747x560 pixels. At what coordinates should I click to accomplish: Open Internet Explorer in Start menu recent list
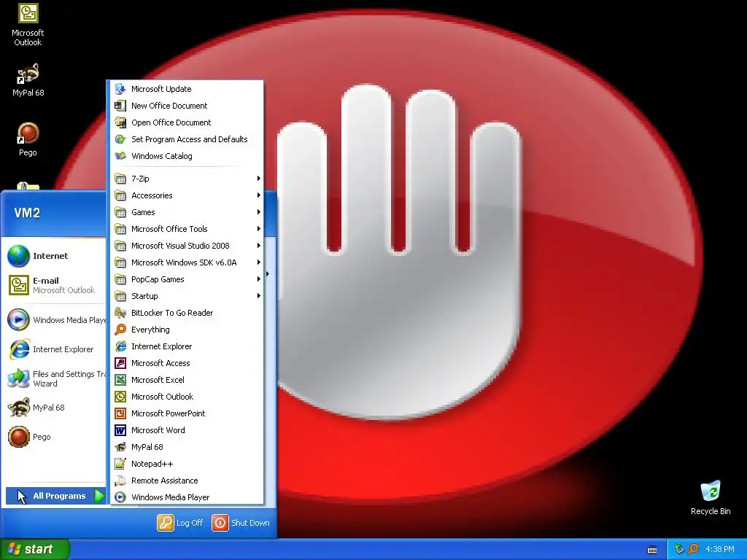coord(54,349)
